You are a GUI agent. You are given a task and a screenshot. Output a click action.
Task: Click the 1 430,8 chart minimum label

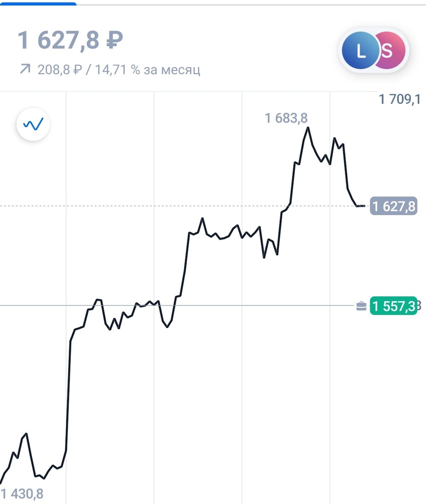[x=22, y=494]
